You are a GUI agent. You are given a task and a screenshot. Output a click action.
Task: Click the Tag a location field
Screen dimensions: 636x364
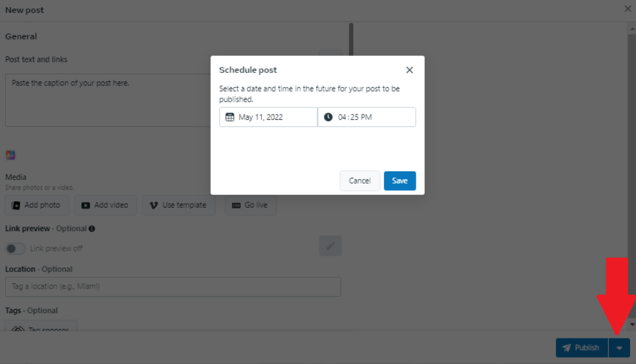173,287
